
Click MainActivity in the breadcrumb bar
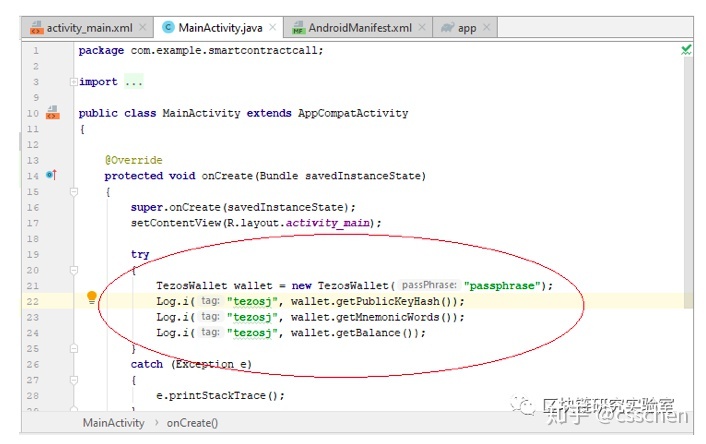(x=113, y=423)
